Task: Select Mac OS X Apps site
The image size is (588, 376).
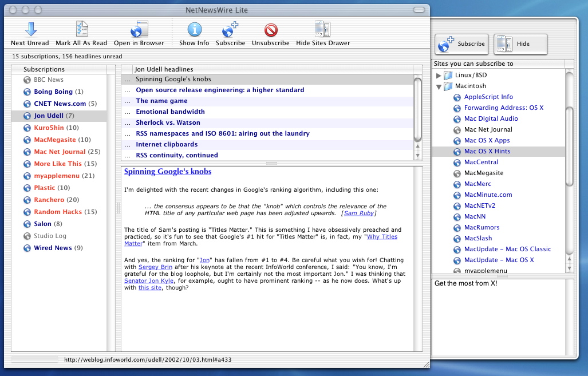Action: pos(498,141)
